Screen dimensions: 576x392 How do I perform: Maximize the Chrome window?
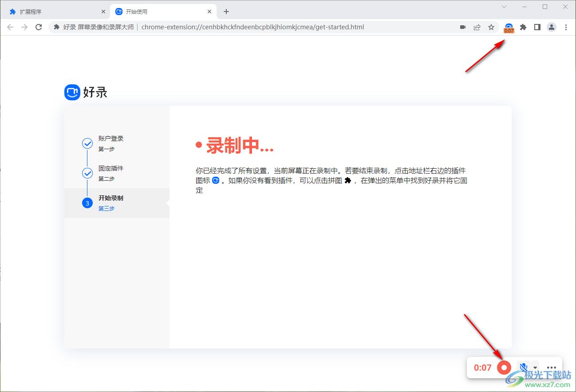545,7
